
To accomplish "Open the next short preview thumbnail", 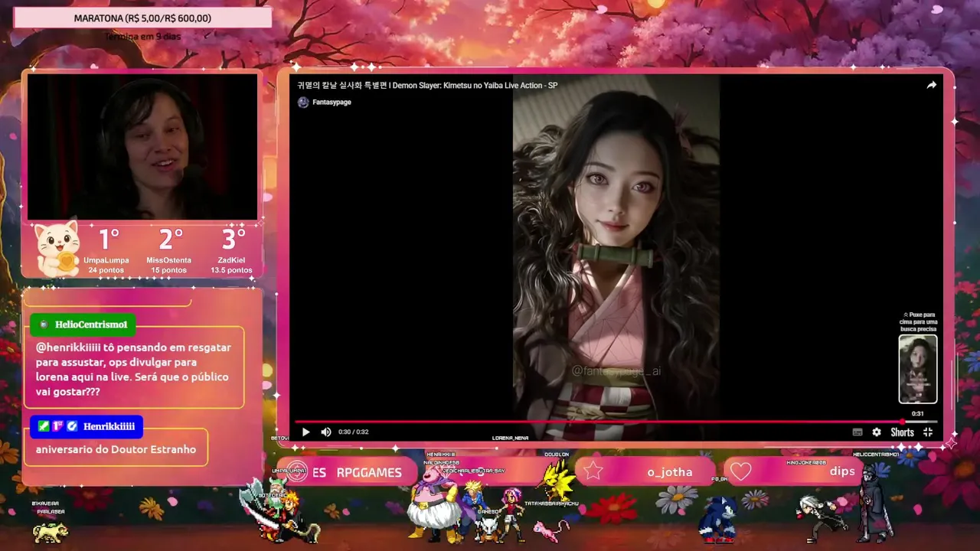I will 917,369.
